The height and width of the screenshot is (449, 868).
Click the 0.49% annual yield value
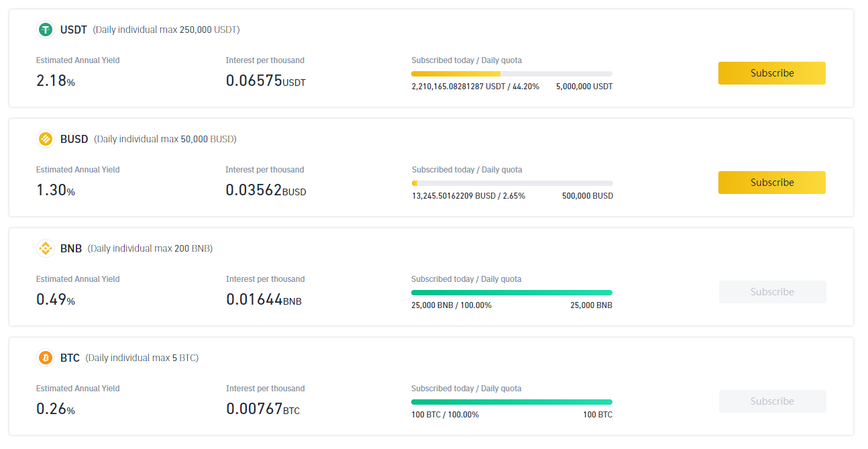coord(56,299)
